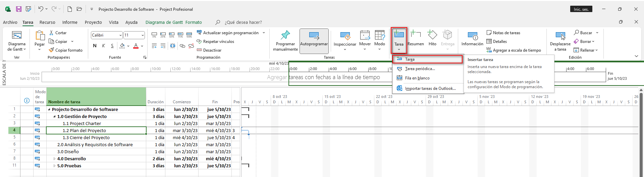Toggle bold text formatting
The image size is (644, 177).
coord(95,46)
